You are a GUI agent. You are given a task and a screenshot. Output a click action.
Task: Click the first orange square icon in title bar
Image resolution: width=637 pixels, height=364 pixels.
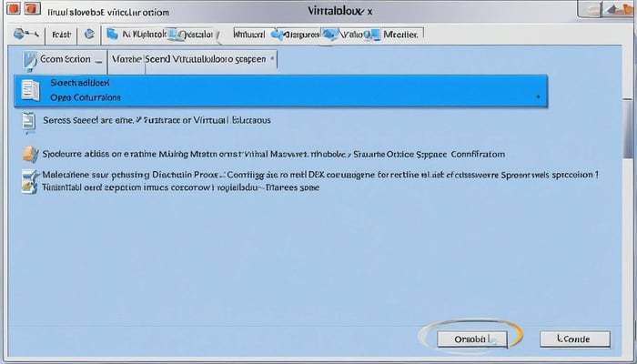[14, 7]
